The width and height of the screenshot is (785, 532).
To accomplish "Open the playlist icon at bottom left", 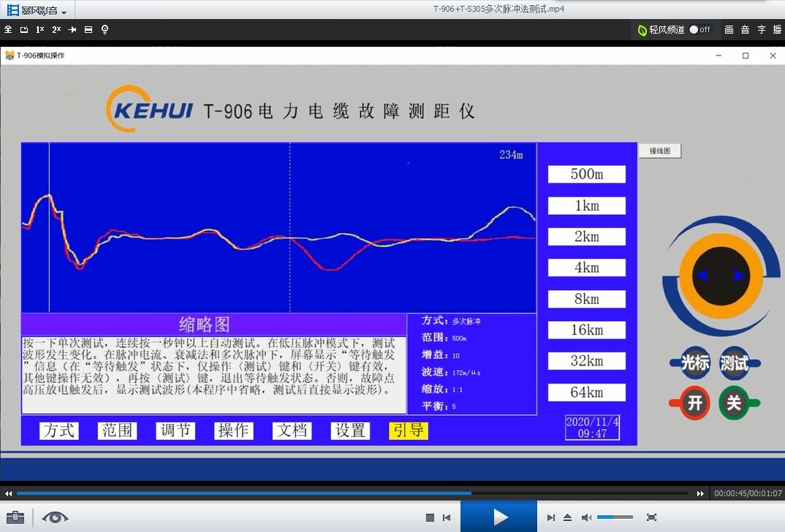I will pyautogui.click(x=15, y=516).
